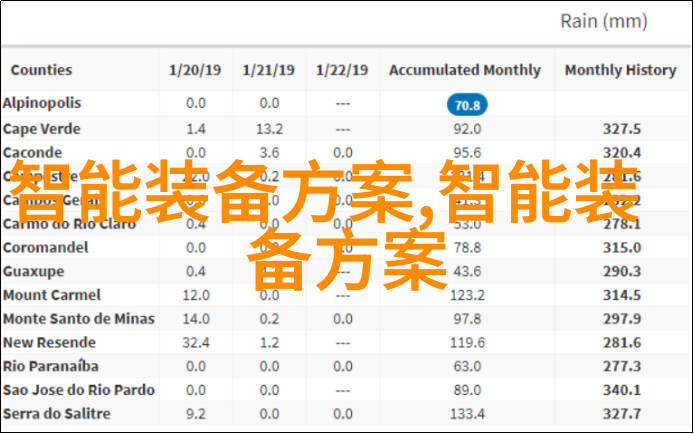Click the Rain (mm) title text
694x434 pixels.
(604, 21)
